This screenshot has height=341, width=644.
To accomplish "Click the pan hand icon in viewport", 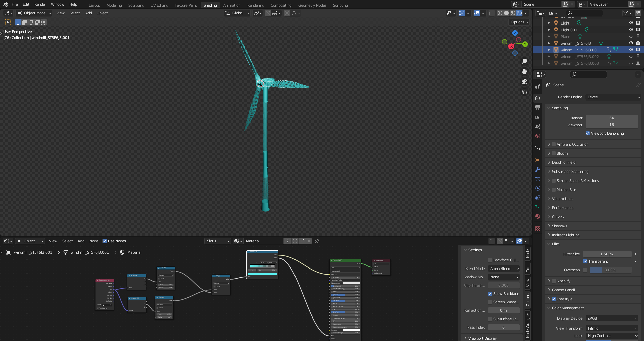I will pyautogui.click(x=524, y=71).
